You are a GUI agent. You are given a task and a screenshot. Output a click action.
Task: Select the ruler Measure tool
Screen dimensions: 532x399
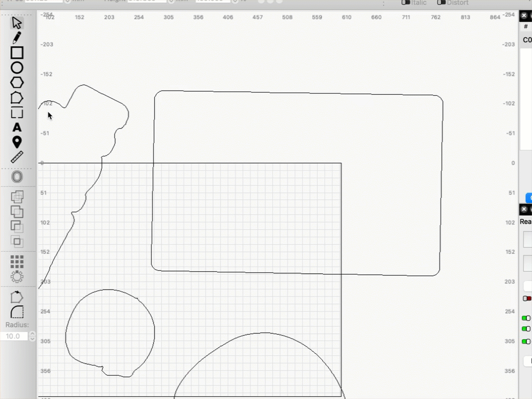click(x=16, y=157)
